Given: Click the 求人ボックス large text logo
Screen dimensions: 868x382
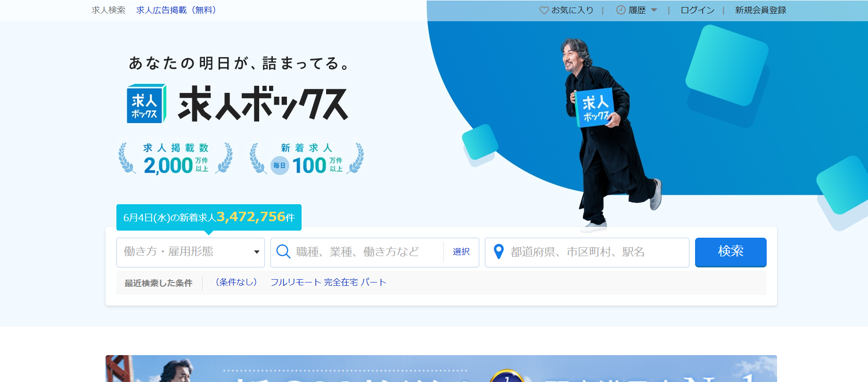Looking at the screenshot, I should tap(263, 104).
